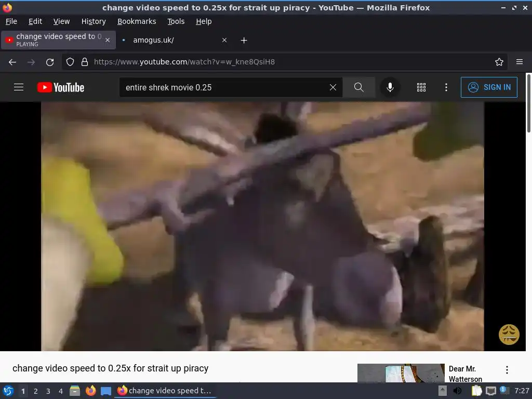Open YouTube settings three-dot menu

pos(446,87)
